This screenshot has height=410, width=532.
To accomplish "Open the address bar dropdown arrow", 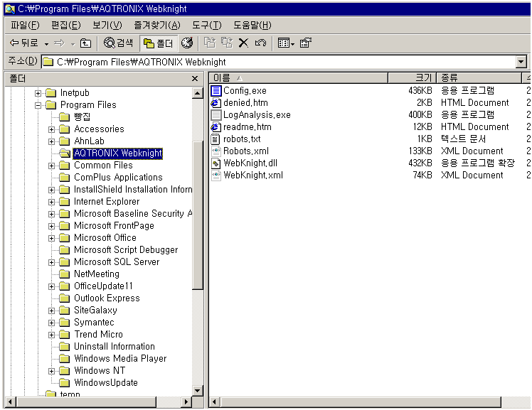I will click(x=521, y=62).
